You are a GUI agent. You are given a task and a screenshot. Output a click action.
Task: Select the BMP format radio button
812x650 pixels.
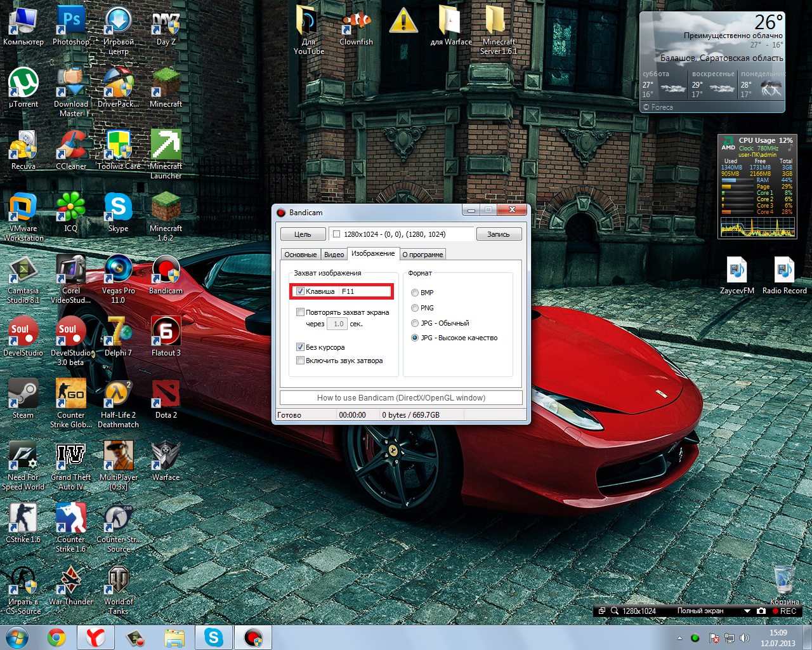point(415,293)
